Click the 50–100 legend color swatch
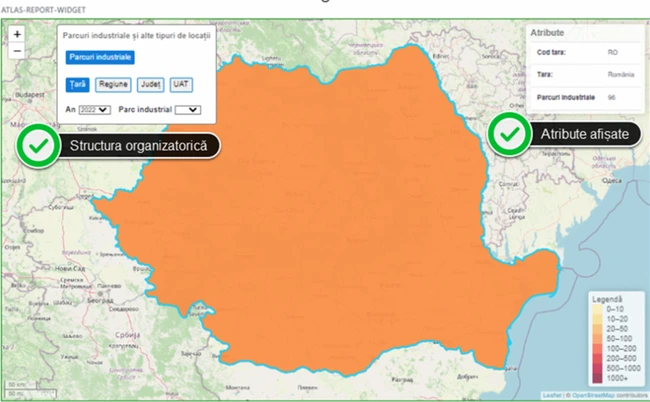The image size is (650, 402). (x=597, y=339)
